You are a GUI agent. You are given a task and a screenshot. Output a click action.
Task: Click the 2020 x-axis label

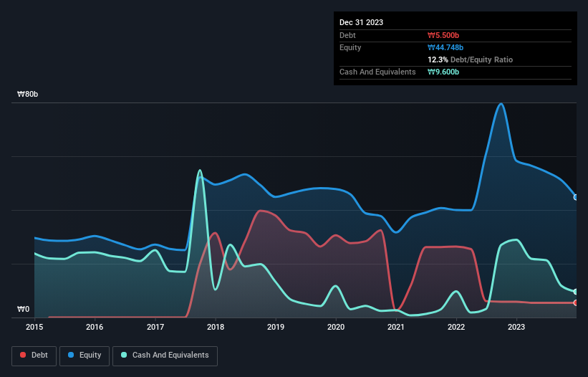click(336, 327)
